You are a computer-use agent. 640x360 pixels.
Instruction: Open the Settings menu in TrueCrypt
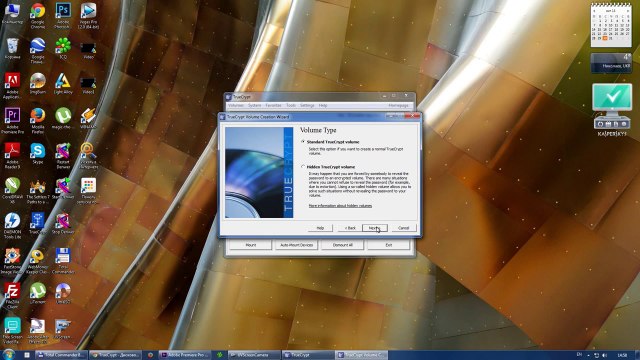[x=307, y=105]
